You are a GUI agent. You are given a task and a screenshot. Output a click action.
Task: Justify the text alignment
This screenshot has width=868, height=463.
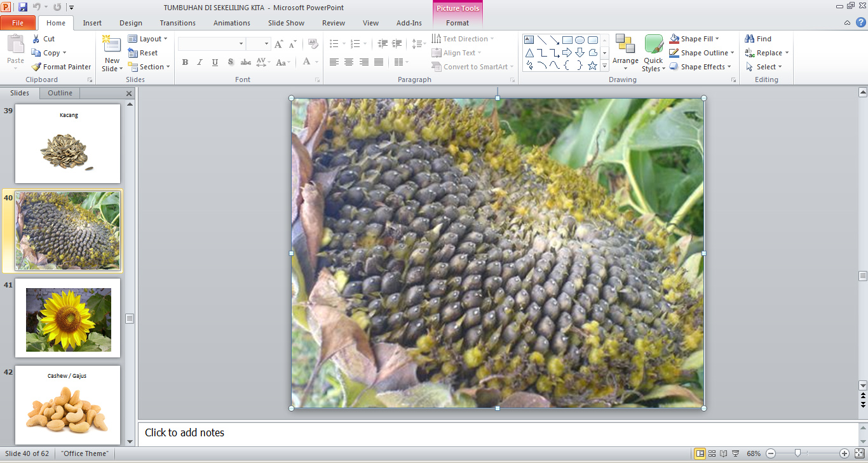point(379,62)
